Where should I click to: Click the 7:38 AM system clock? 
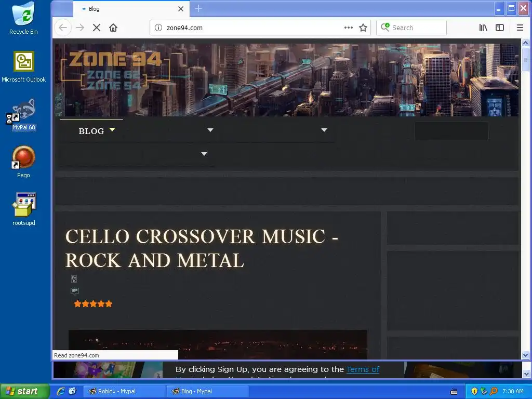click(x=513, y=391)
